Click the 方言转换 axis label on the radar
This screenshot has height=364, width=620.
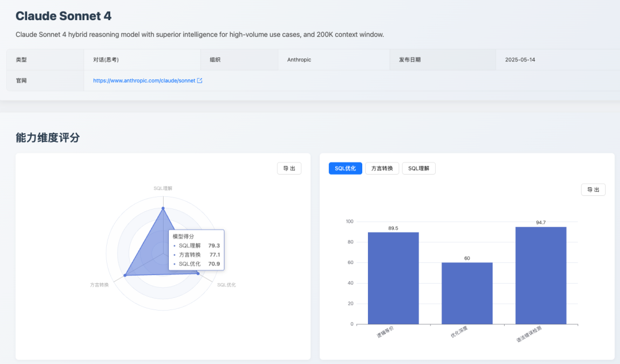pos(99,285)
